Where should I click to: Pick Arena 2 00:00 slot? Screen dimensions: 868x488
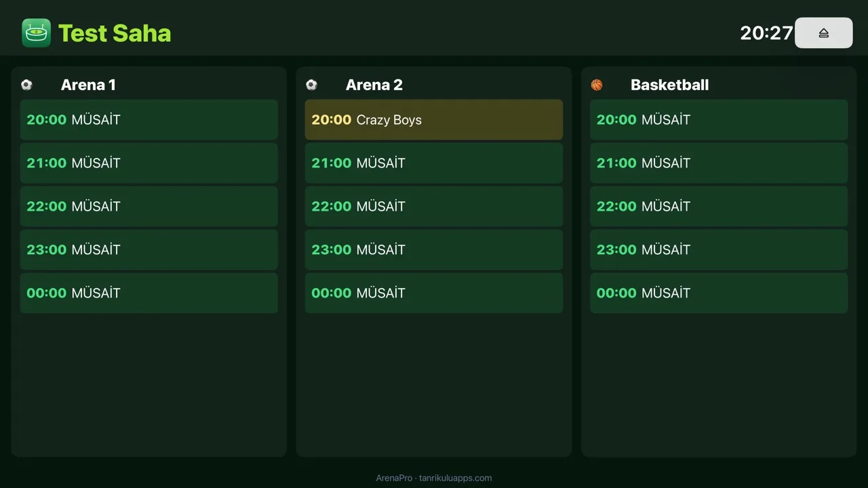point(434,293)
